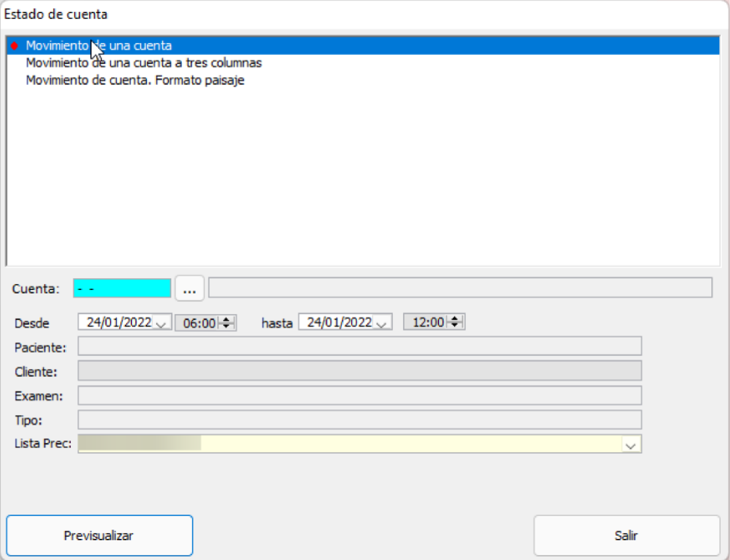Viewport: 730px width, 560px height.
Task: Open account lookup with ellipsis button
Action: (189, 289)
